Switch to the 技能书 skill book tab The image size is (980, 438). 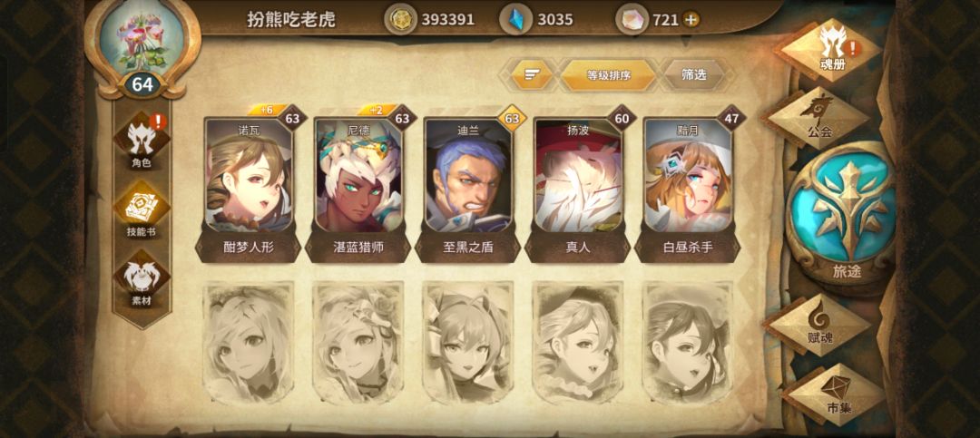142,212
